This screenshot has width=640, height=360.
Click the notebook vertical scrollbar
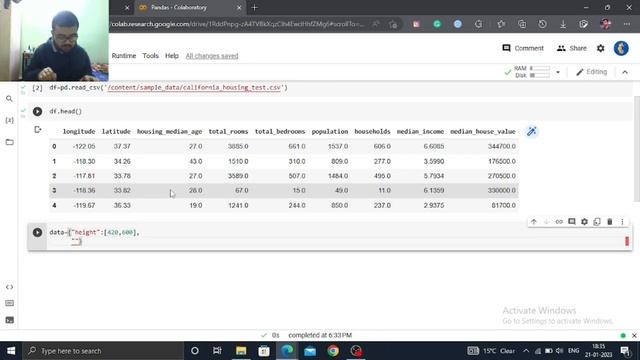point(637,149)
